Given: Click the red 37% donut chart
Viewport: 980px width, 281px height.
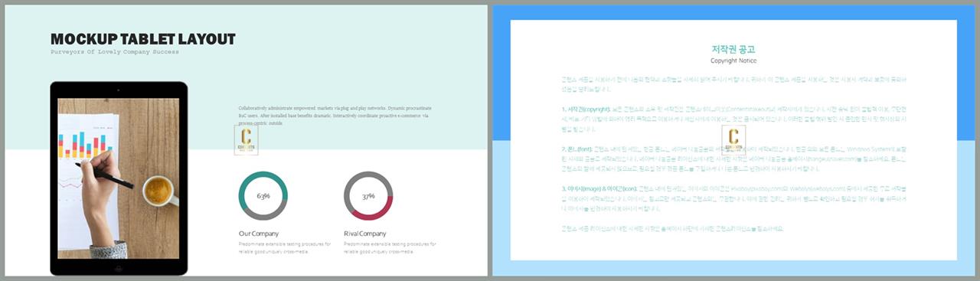Looking at the screenshot, I should (x=368, y=196).
